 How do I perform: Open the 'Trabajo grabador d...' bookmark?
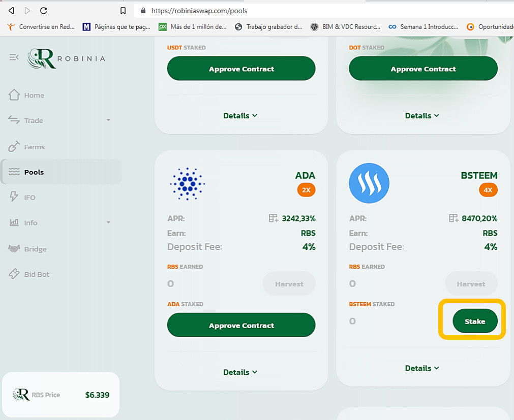pos(269,27)
